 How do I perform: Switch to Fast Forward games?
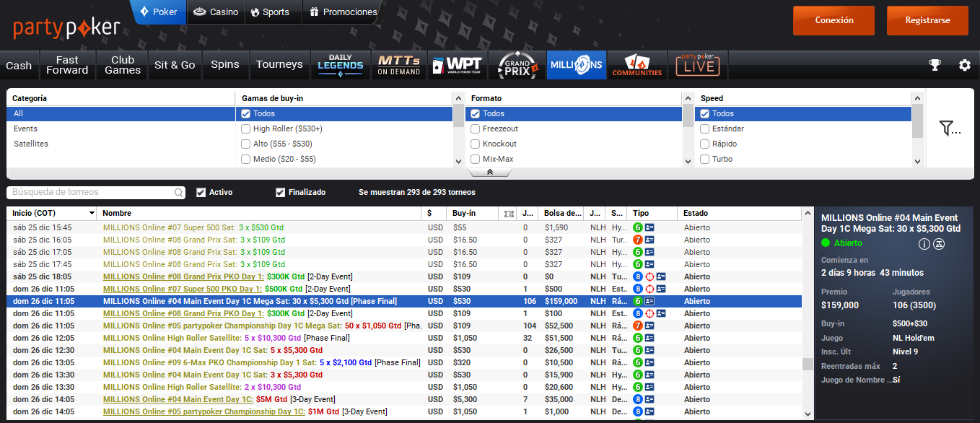click(x=67, y=65)
